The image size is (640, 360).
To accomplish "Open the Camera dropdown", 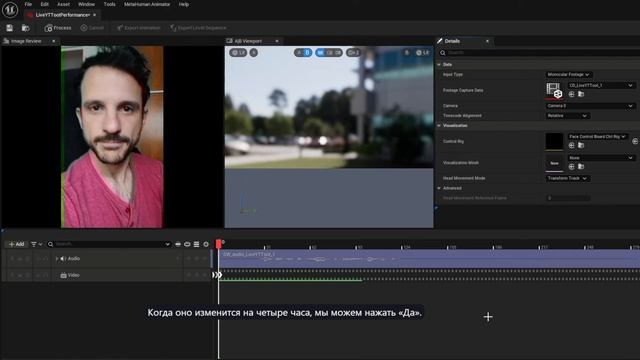I will pos(590,106).
